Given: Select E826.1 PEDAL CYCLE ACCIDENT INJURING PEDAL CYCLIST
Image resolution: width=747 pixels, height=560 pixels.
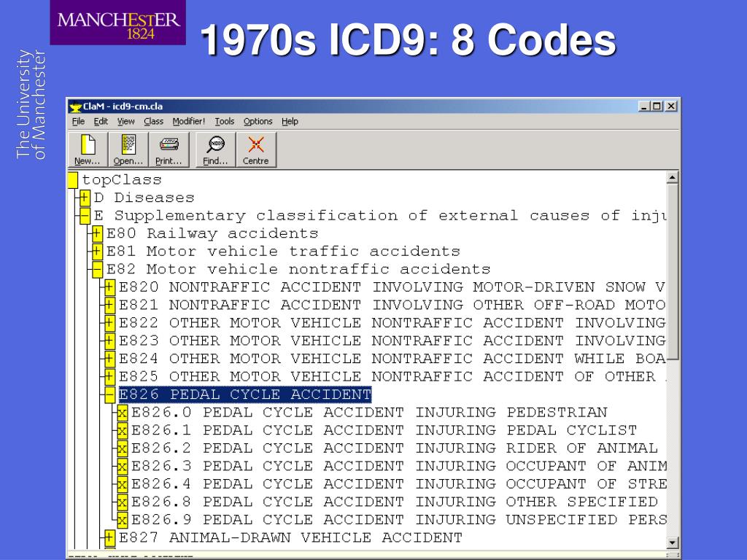Looking at the screenshot, I should pyautogui.click(x=384, y=430).
